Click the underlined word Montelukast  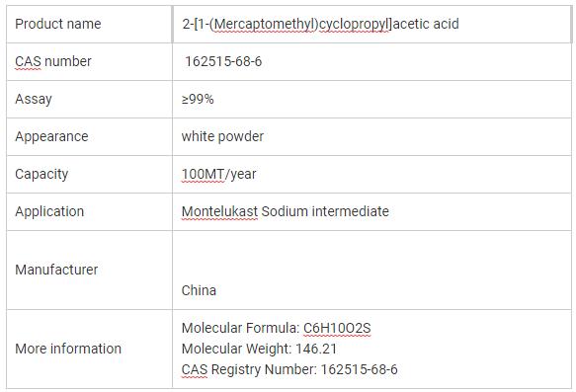pyautogui.click(x=219, y=211)
